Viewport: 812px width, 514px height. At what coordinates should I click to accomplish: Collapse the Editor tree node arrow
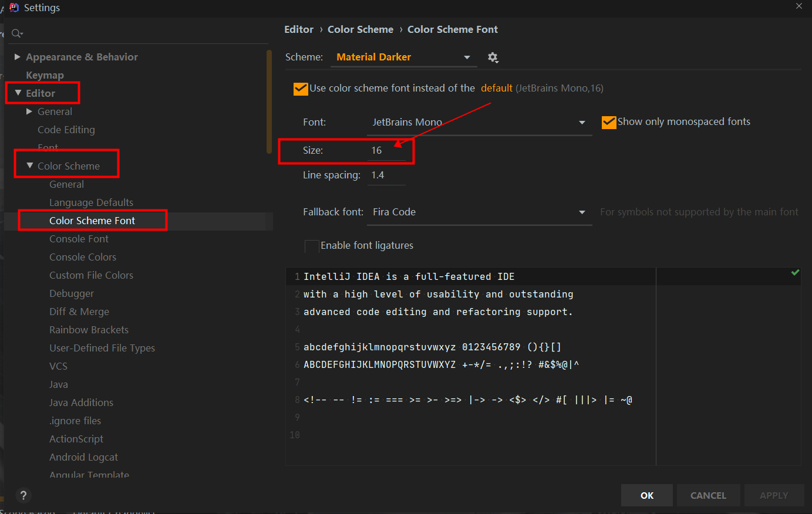coord(18,93)
